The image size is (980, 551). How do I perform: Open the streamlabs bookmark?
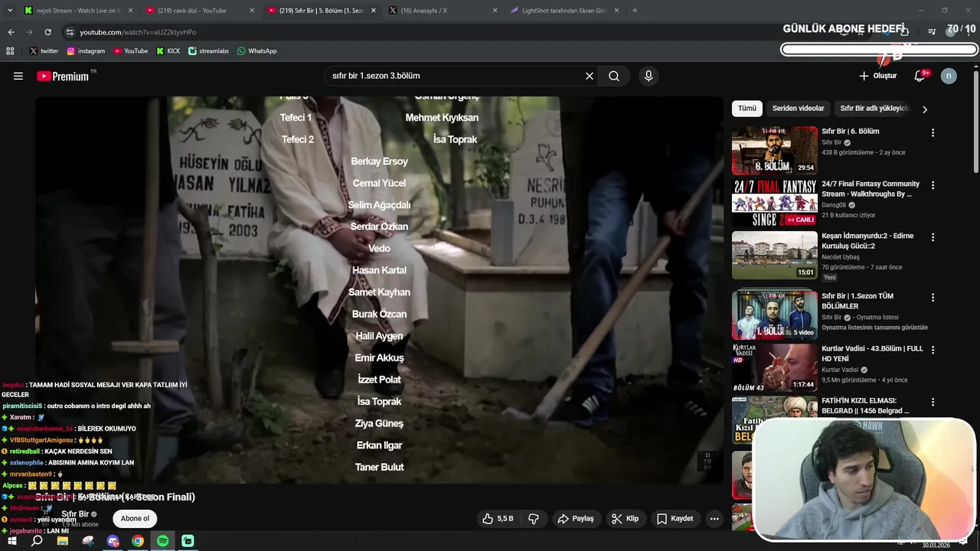pyautogui.click(x=208, y=51)
